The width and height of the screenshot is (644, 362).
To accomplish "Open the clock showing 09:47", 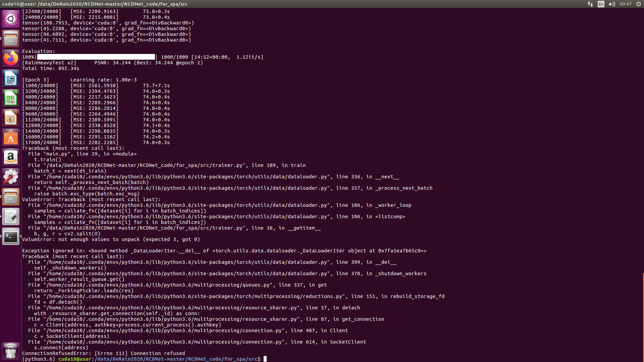I will coord(625,4).
